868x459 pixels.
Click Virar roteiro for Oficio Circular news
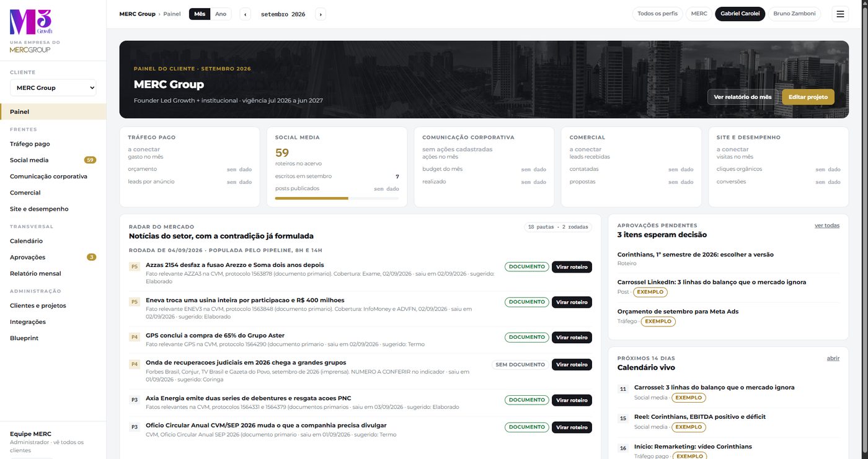[x=572, y=427]
